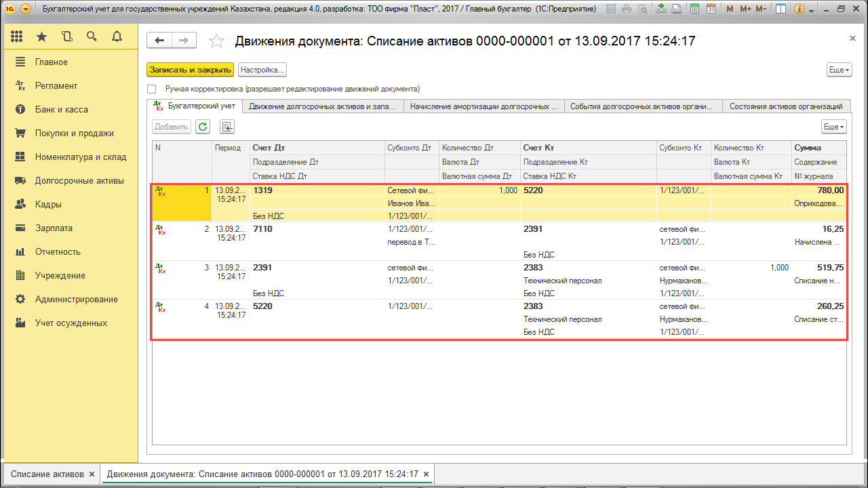This screenshot has height=488, width=868.
Task: Open the all functions grid menu icon
Action: [x=16, y=36]
